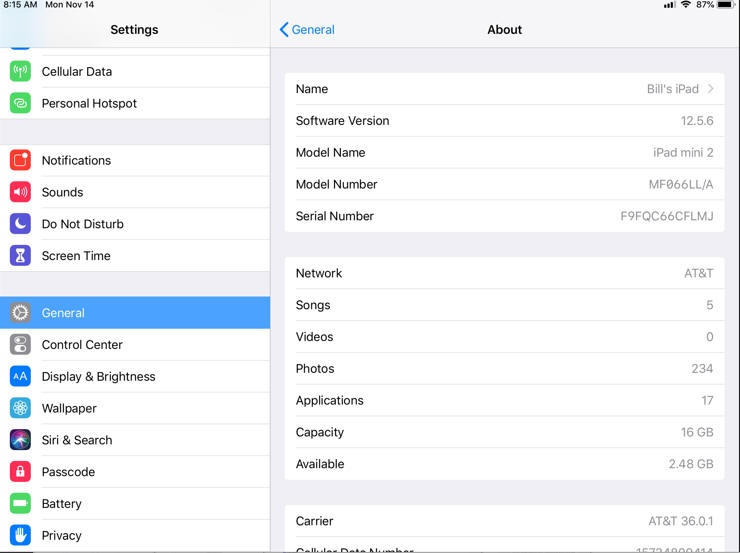Screen dimensions: 740x553
Task: Tap the About page title
Action: pos(505,30)
